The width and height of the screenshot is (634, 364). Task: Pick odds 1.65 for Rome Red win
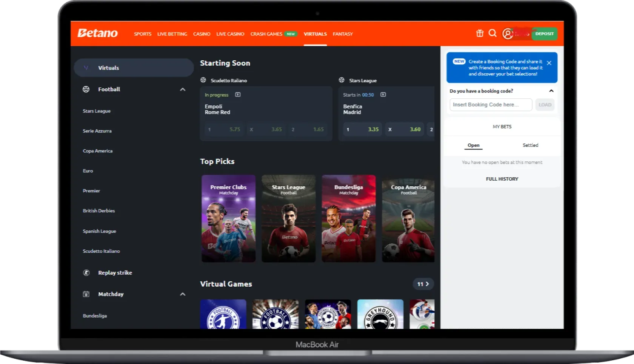(307, 129)
